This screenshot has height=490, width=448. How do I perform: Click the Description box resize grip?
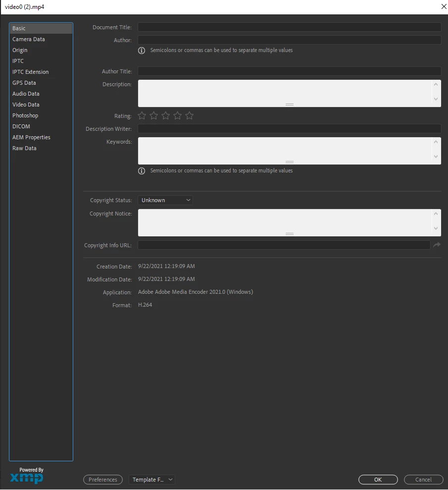290,105
